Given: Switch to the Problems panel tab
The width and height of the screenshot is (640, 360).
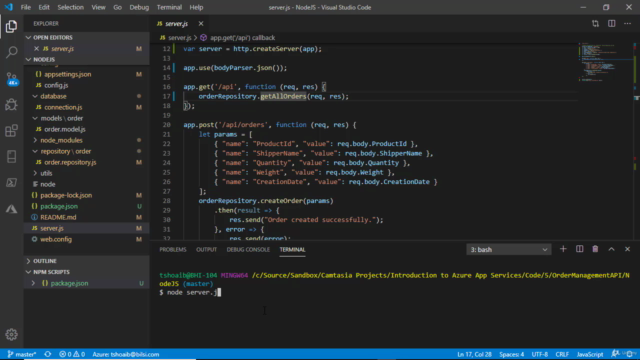Looking at the screenshot, I should (173, 249).
